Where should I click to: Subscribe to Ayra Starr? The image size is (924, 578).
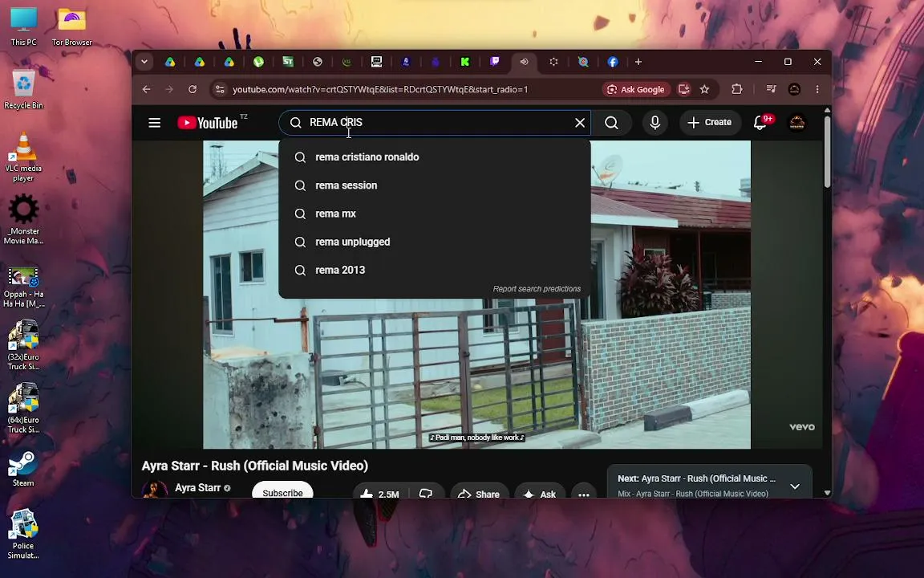pos(282,490)
